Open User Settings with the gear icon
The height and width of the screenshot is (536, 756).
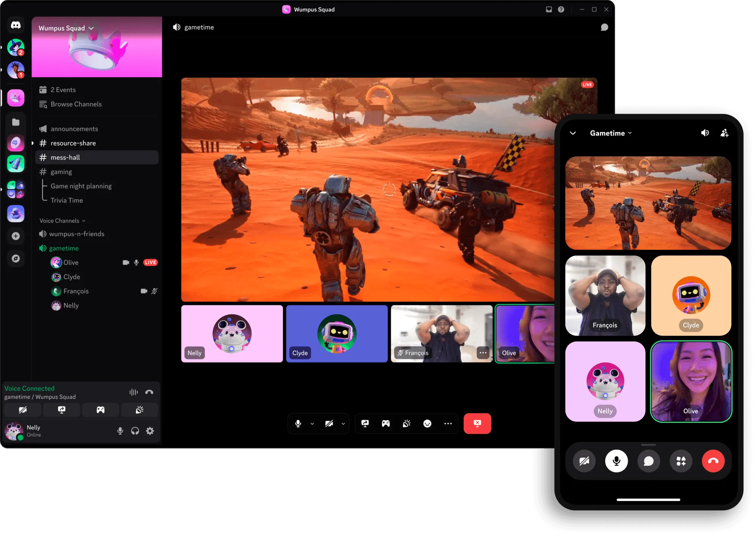click(x=150, y=431)
